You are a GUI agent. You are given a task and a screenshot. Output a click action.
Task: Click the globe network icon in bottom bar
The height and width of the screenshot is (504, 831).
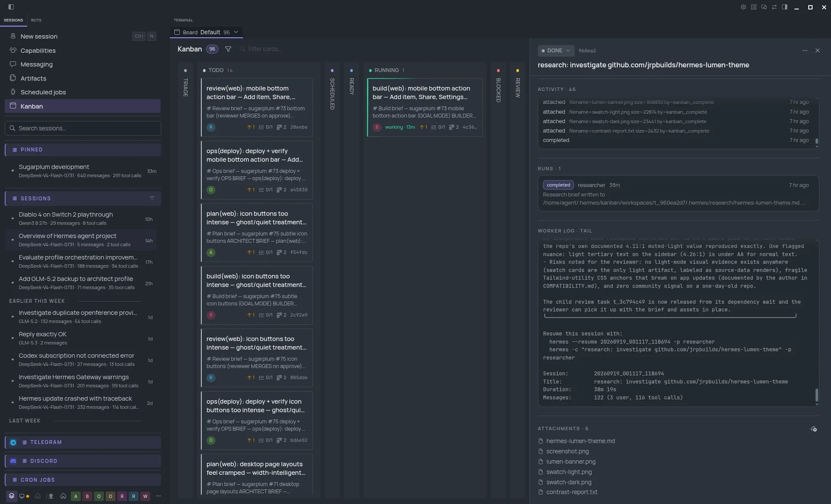(x=51, y=496)
